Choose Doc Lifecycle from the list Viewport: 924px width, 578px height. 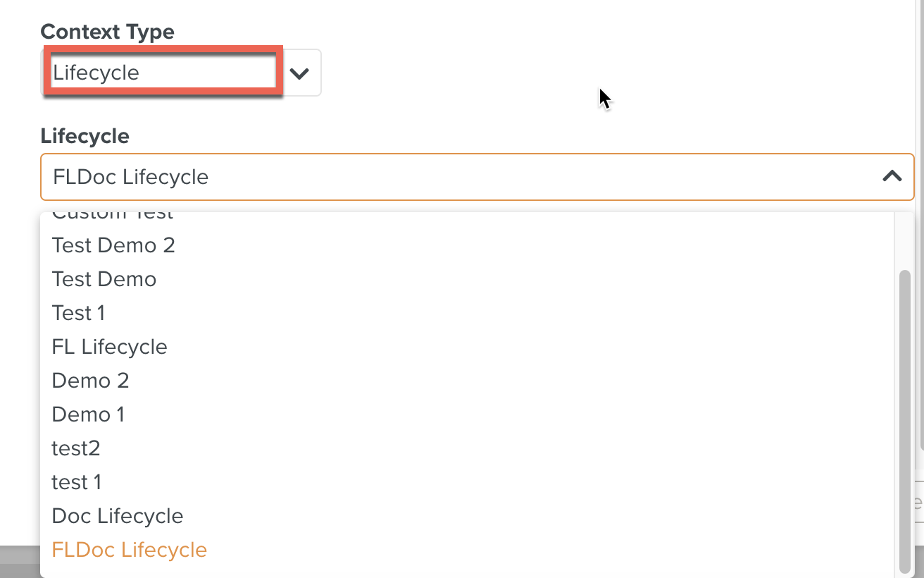pos(117,516)
